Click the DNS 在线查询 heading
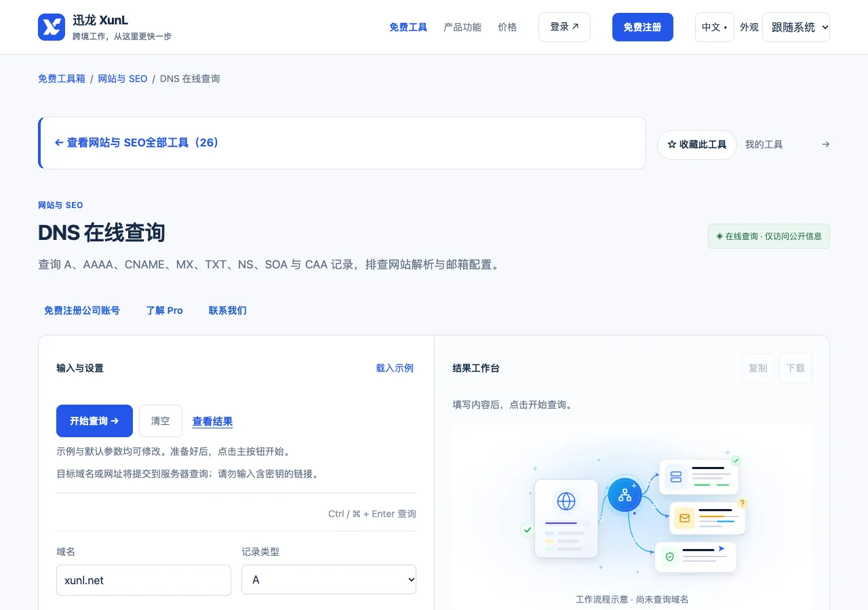 [x=102, y=233]
